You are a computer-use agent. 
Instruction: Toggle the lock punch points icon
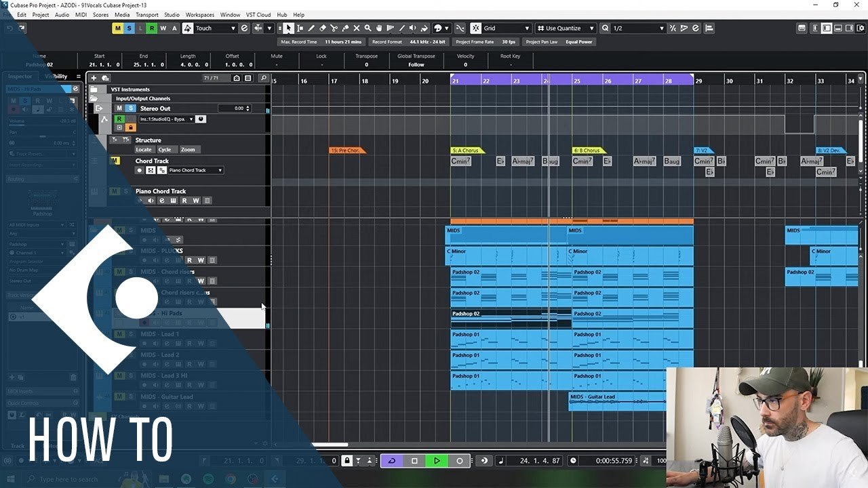coord(347,461)
